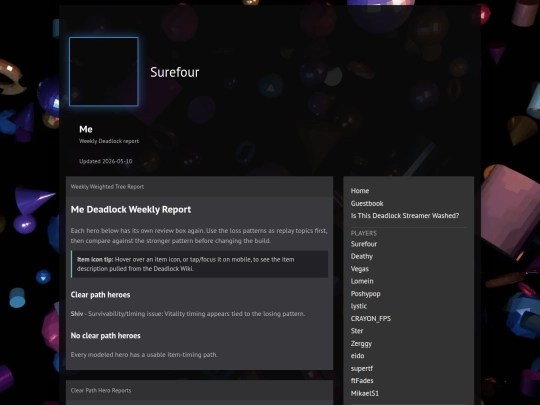Click the Clear Path Hero Reports header
The image size is (540, 405).
101,391
